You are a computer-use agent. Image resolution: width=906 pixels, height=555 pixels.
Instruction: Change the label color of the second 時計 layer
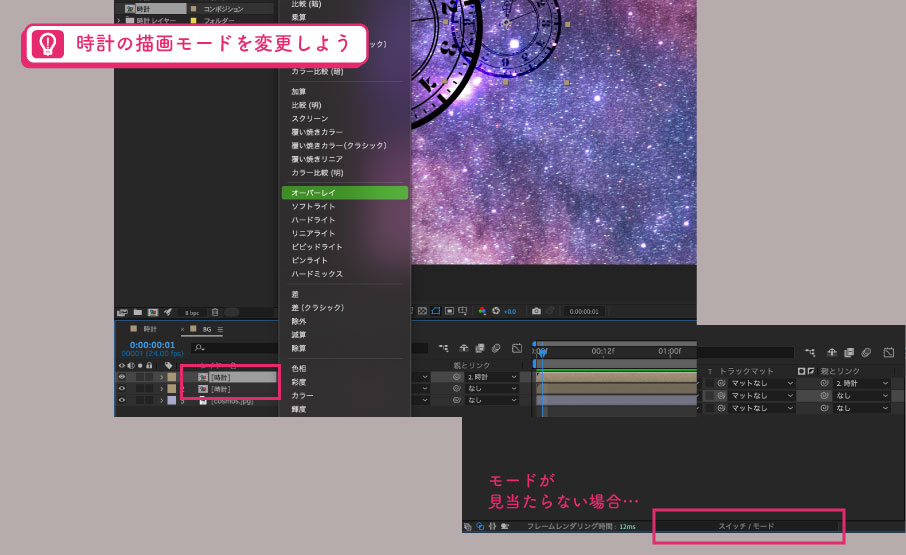tap(172, 389)
